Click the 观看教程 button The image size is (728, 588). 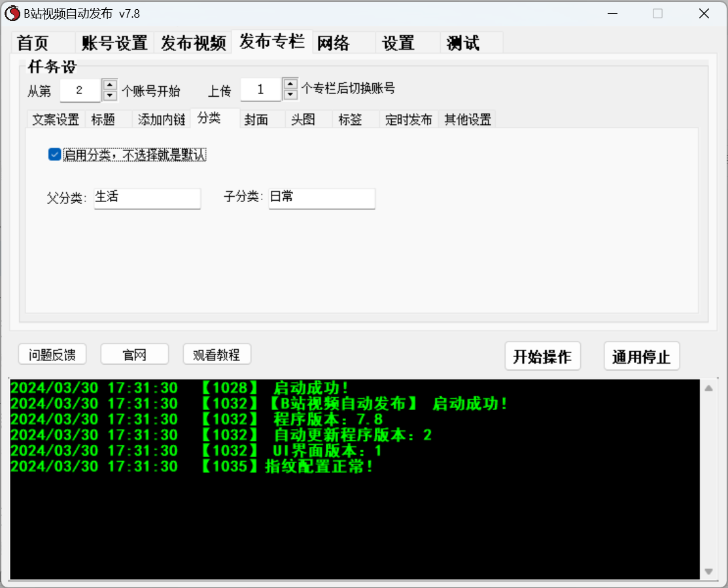point(217,355)
